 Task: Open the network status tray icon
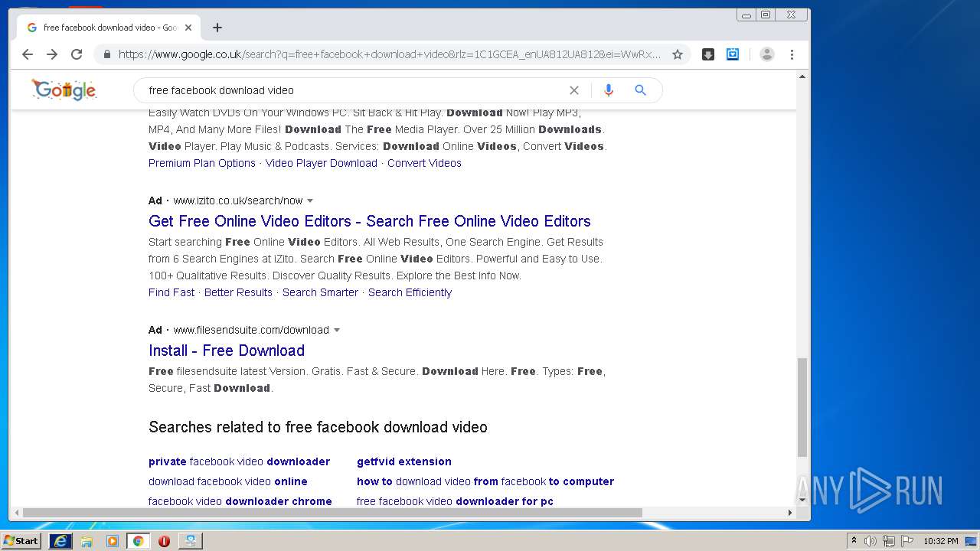889,541
